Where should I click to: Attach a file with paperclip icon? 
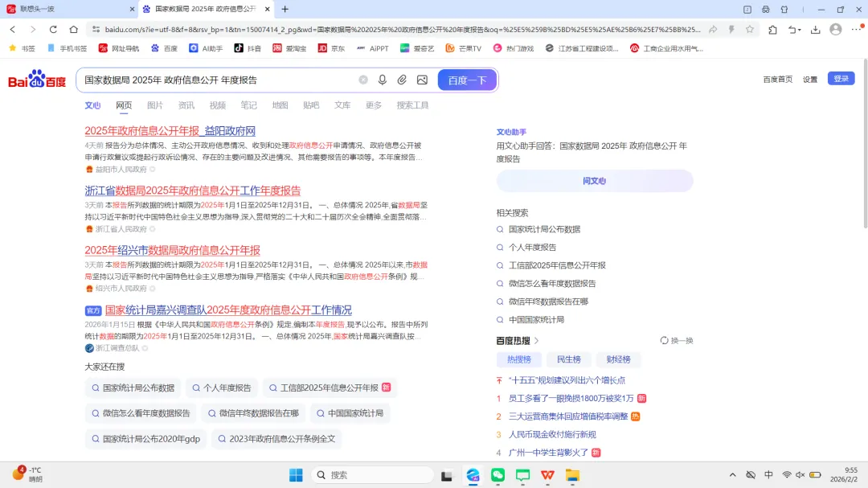pos(402,80)
